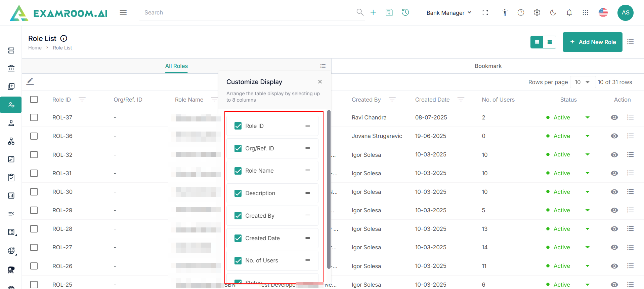Toggle dark mode moon icon

click(553, 12)
